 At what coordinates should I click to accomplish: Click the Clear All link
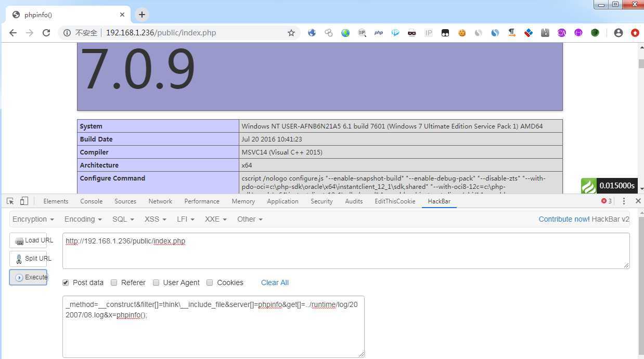click(275, 283)
